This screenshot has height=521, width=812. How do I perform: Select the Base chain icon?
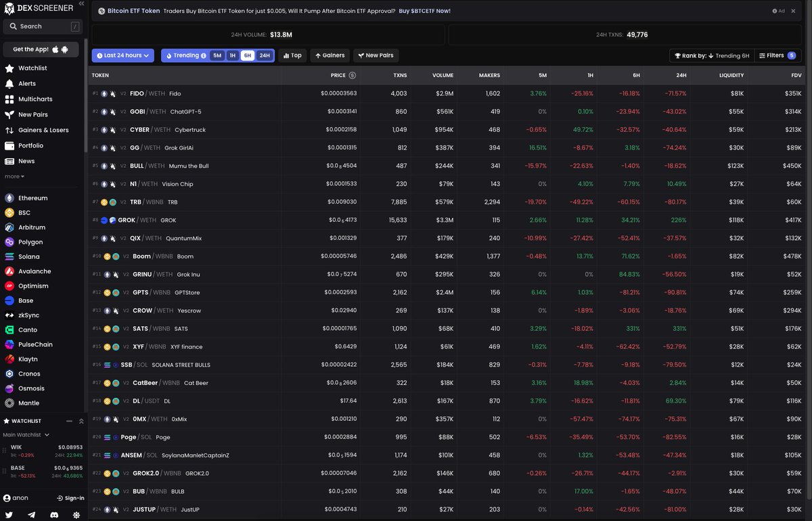[x=9, y=300]
